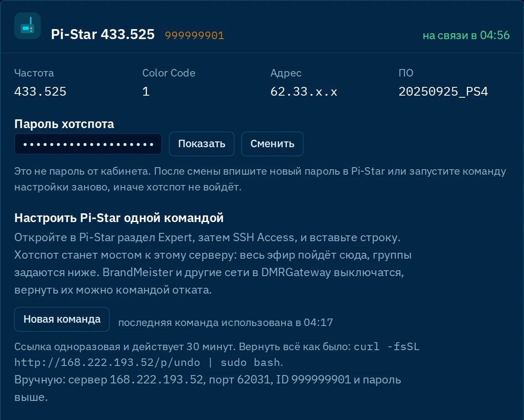Show the hotspot password
This screenshot has height=420, width=524.
click(202, 144)
